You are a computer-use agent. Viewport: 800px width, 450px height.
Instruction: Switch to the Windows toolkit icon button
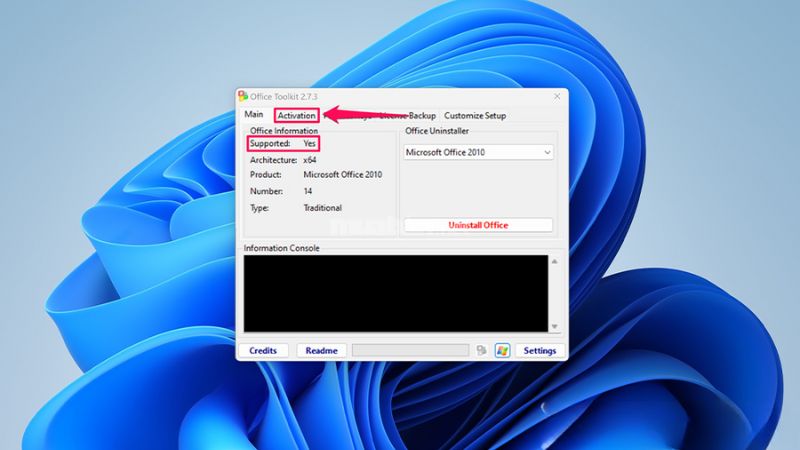(x=502, y=351)
